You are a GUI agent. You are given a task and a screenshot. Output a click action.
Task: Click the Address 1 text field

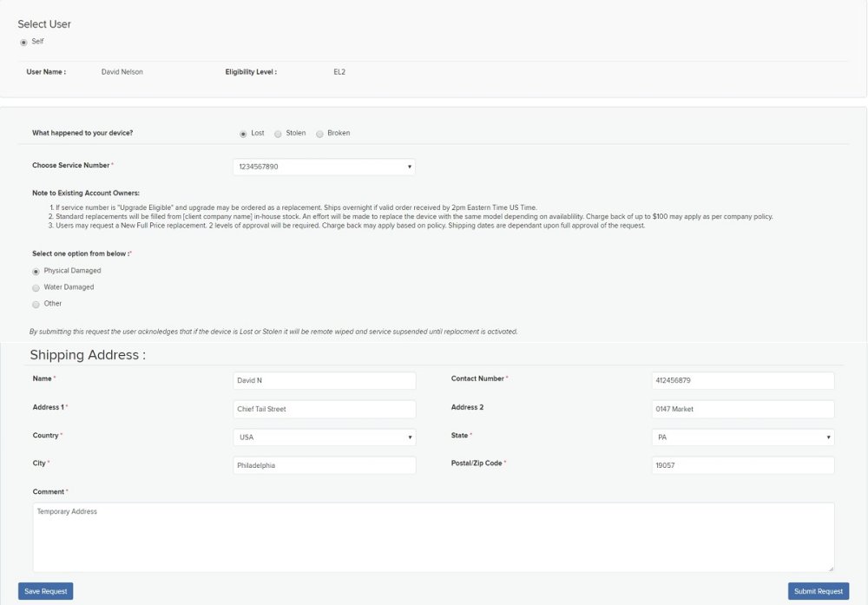(325, 409)
